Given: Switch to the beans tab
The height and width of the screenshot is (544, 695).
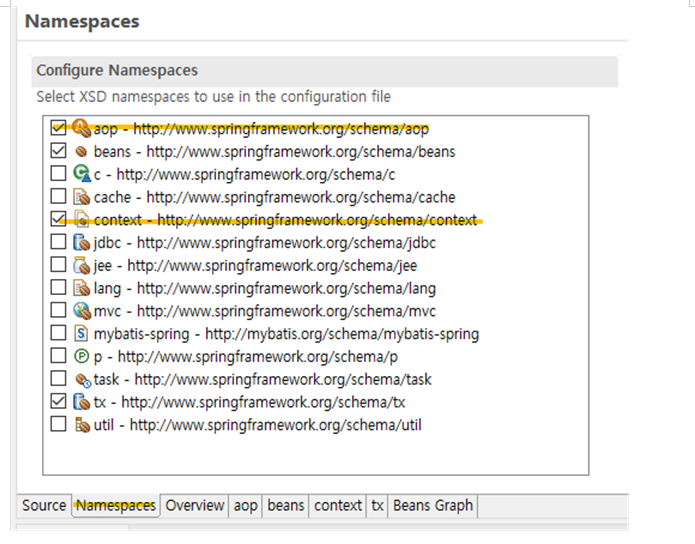Looking at the screenshot, I should (x=286, y=505).
